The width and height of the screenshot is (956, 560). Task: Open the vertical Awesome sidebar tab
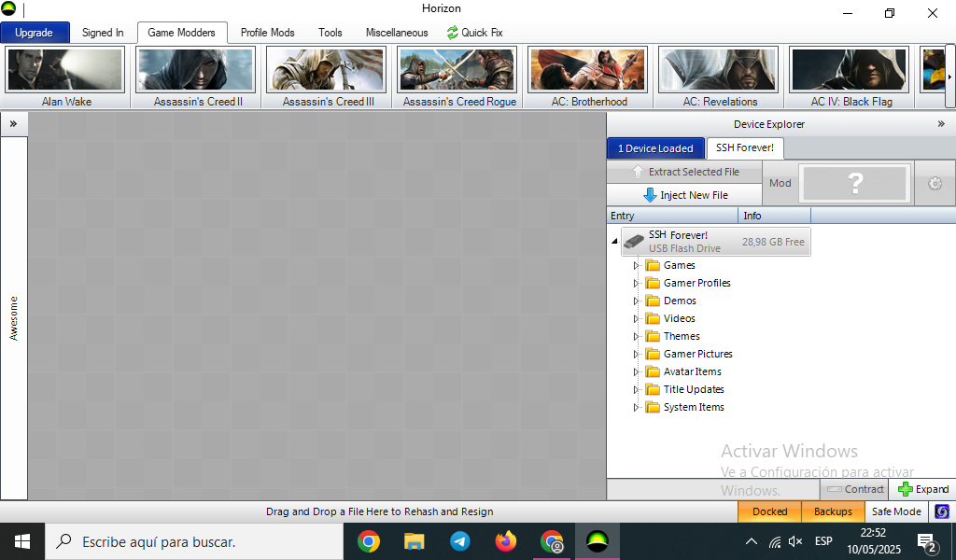pyautogui.click(x=13, y=318)
